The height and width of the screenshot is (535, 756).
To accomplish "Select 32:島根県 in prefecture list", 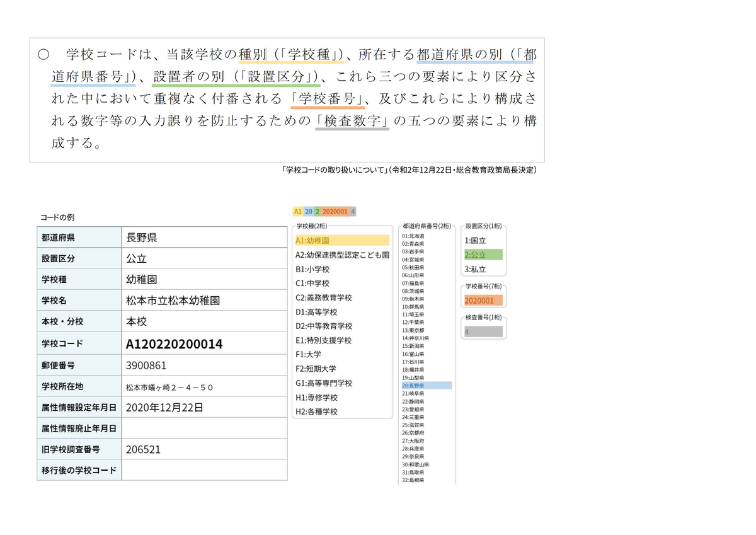I will pos(413,480).
